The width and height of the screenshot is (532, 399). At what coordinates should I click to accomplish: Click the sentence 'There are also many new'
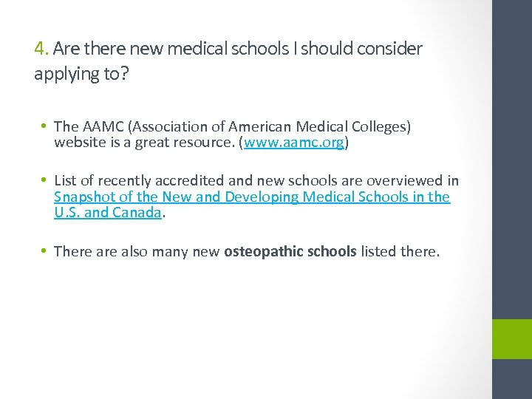[x=137, y=252]
